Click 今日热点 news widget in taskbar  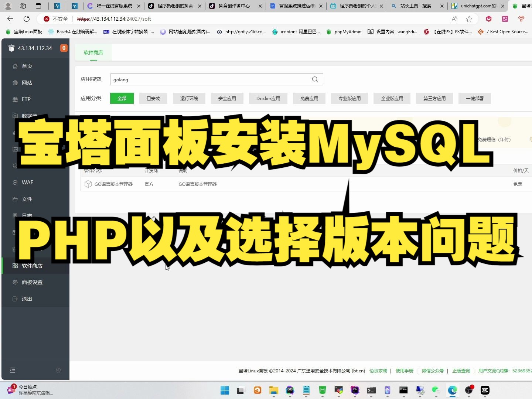(x=30, y=390)
